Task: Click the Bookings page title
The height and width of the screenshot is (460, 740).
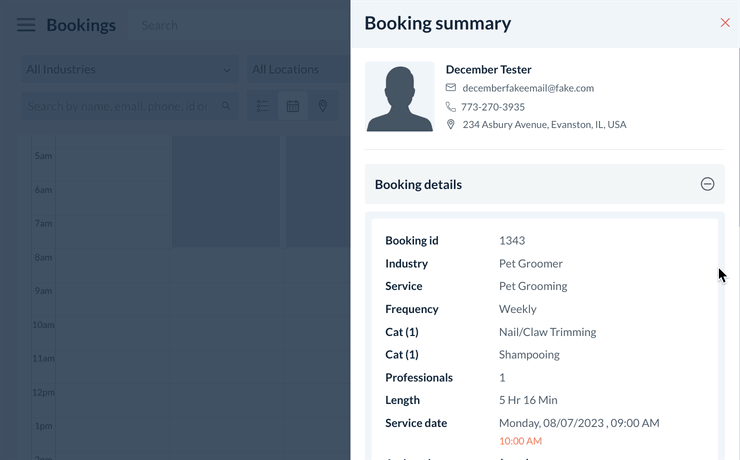Action: point(81,25)
